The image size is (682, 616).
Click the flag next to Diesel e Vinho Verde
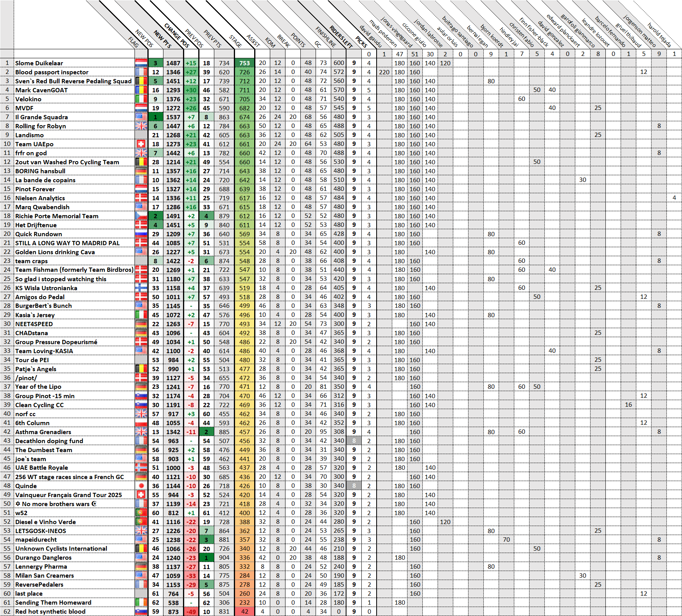pyautogui.click(x=141, y=522)
